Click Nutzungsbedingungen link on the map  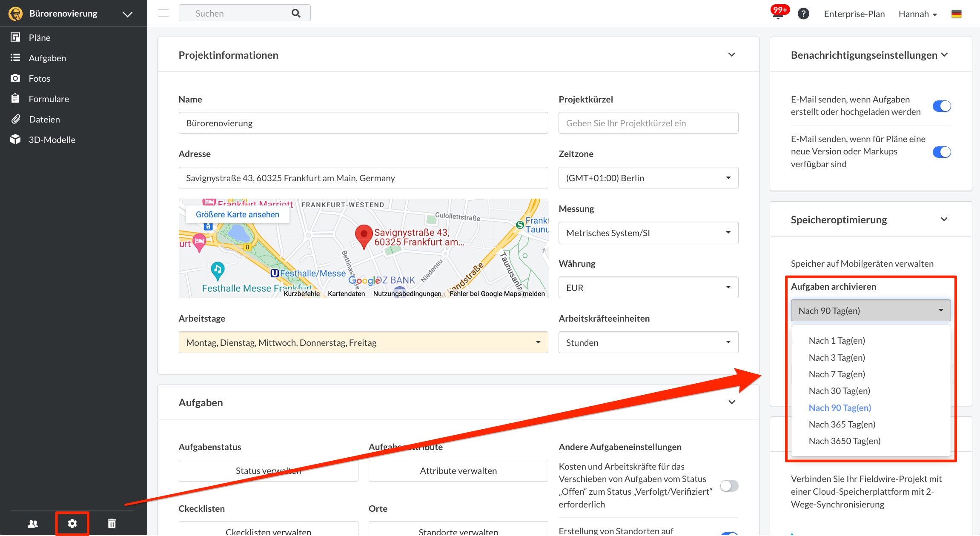click(x=407, y=294)
